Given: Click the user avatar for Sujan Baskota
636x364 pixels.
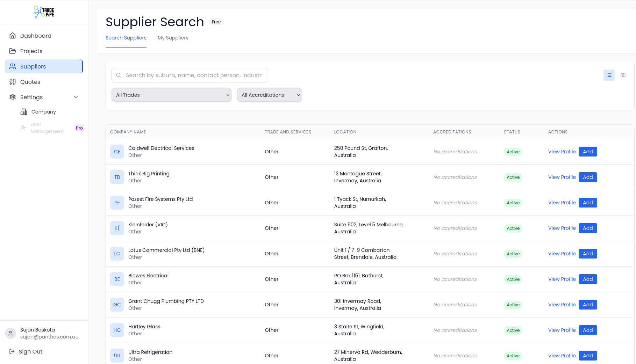Looking at the screenshot, I should (10, 333).
